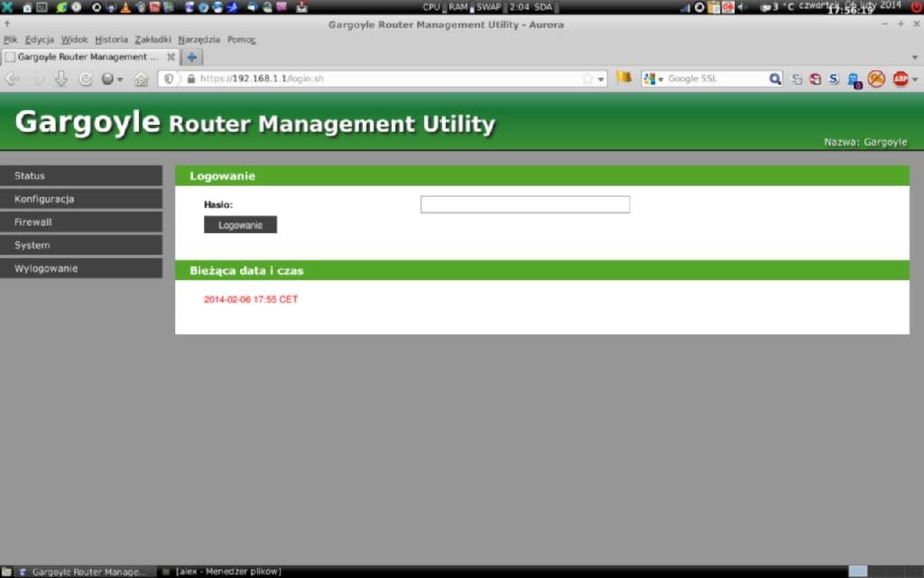This screenshot has width=924, height=578.
Task: Click the gray S extension icon
Action: (797, 79)
